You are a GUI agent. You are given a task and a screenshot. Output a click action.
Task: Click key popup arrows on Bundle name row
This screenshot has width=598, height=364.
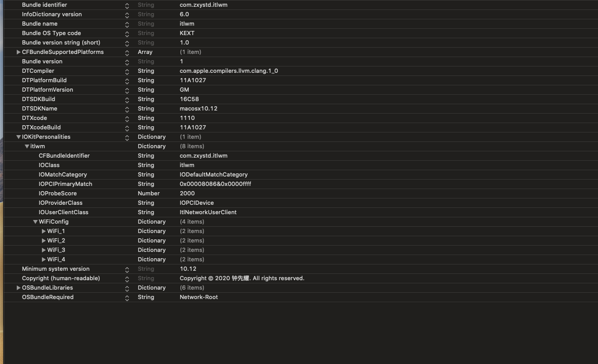click(x=127, y=24)
